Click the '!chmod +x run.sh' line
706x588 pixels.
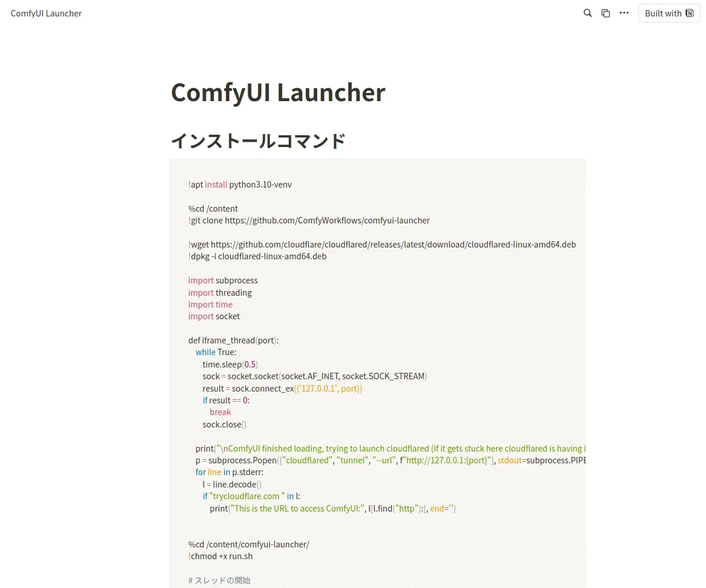[x=221, y=556]
